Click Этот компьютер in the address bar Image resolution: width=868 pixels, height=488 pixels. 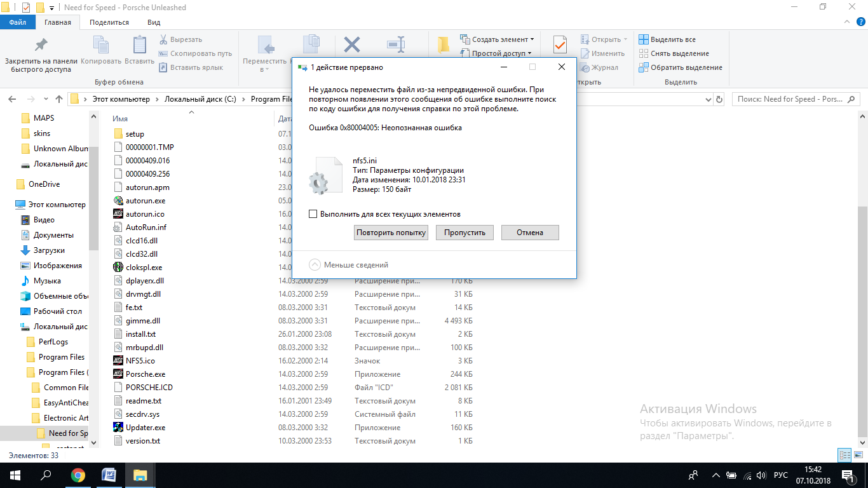[x=121, y=99]
